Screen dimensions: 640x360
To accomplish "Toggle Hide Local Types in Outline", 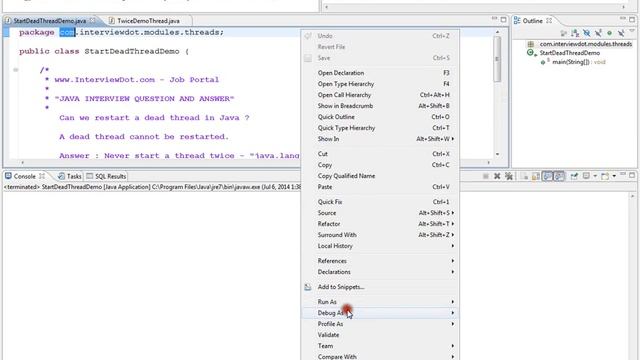I will (621, 33).
